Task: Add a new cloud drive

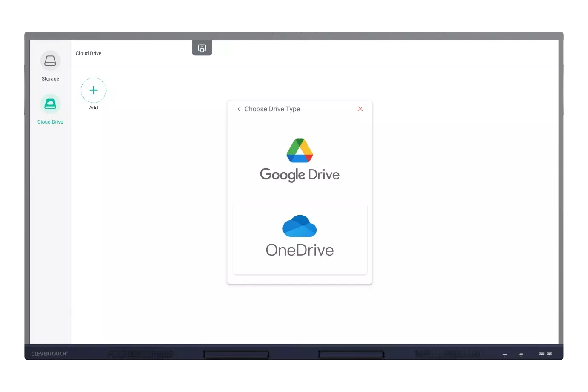Action: click(93, 90)
